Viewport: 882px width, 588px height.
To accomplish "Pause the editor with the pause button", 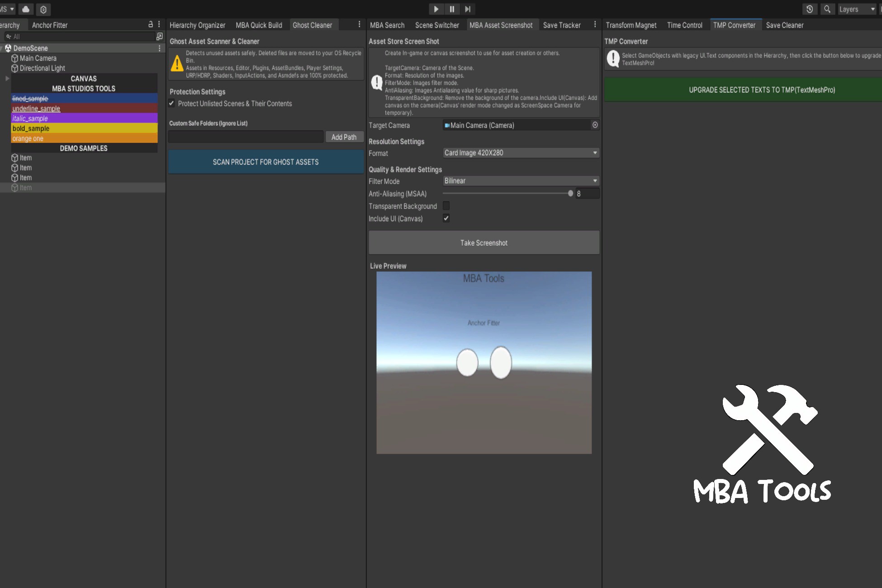I will pyautogui.click(x=452, y=9).
